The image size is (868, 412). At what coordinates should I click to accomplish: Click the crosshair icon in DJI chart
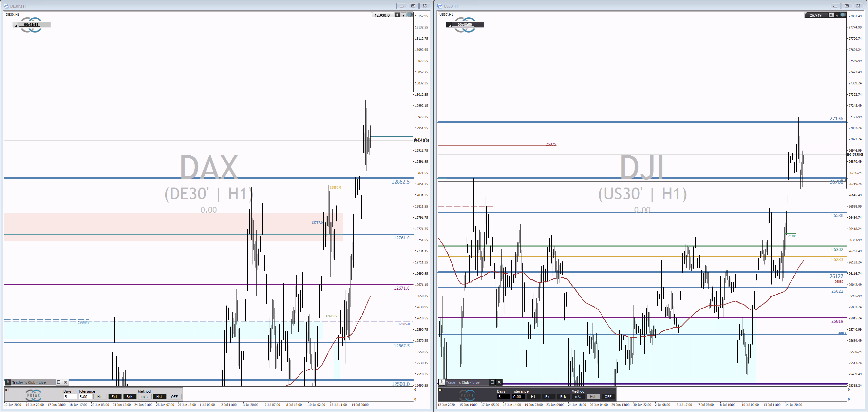coord(831,15)
